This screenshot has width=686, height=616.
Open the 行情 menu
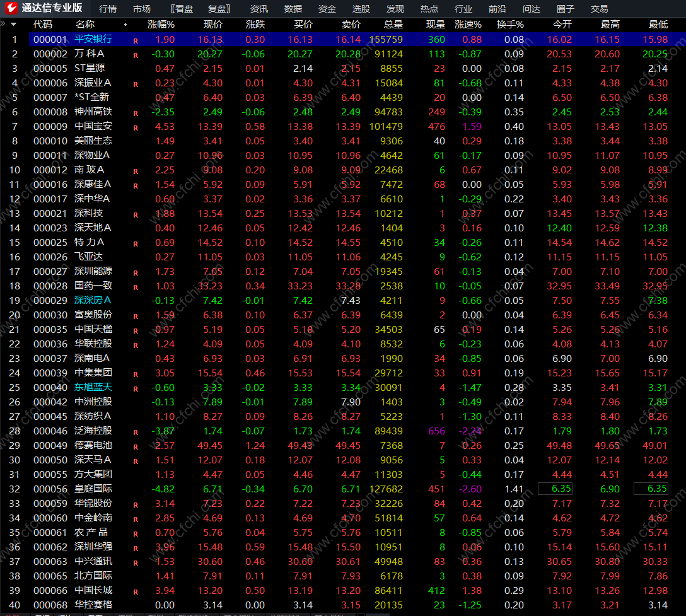point(108,9)
